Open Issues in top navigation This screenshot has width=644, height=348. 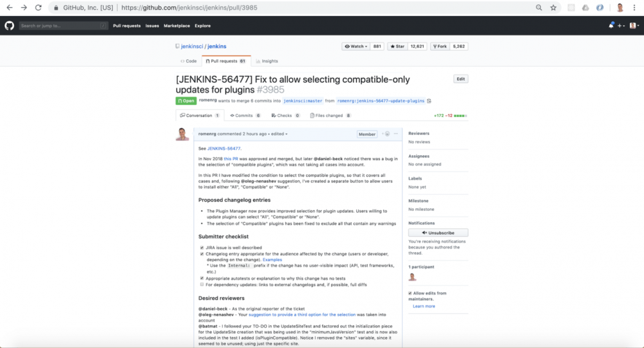[x=152, y=26]
